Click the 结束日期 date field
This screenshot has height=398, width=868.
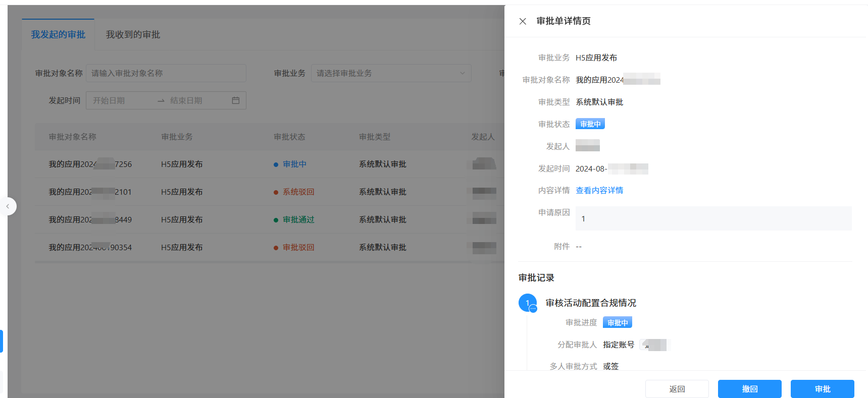point(197,100)
